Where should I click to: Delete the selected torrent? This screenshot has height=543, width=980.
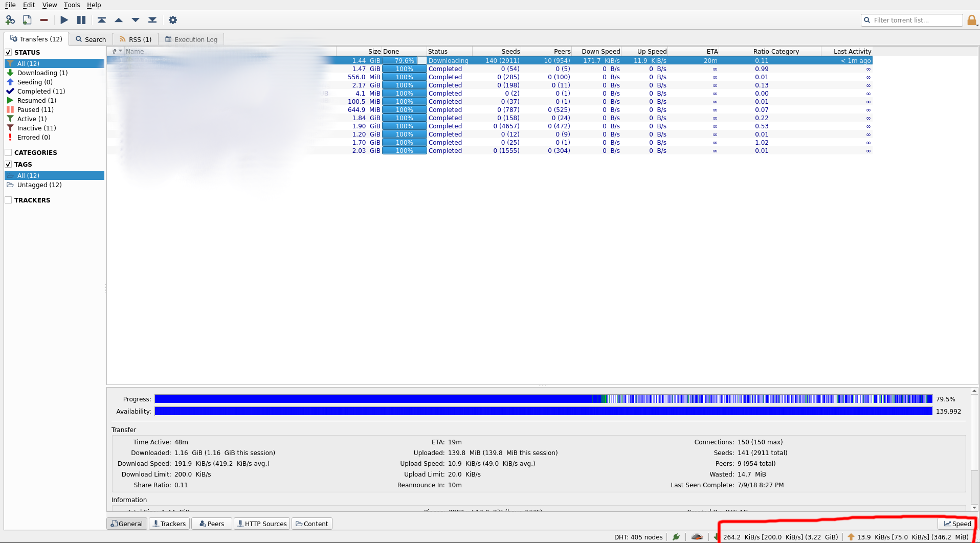pos(43,20)
